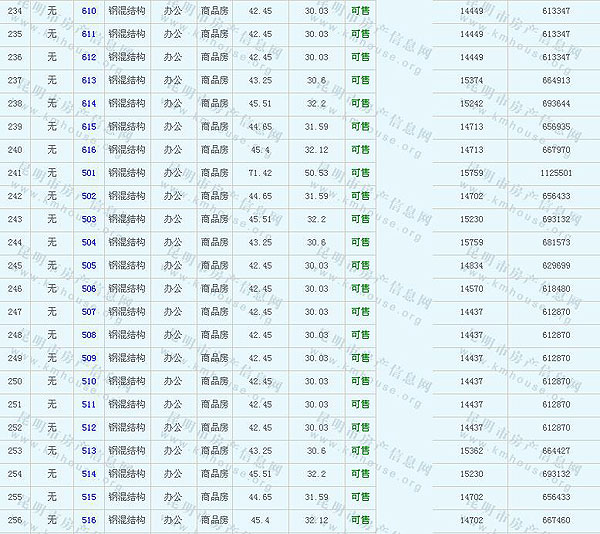
Task: Click room number 504 link
Action: (x=89, y=243)
